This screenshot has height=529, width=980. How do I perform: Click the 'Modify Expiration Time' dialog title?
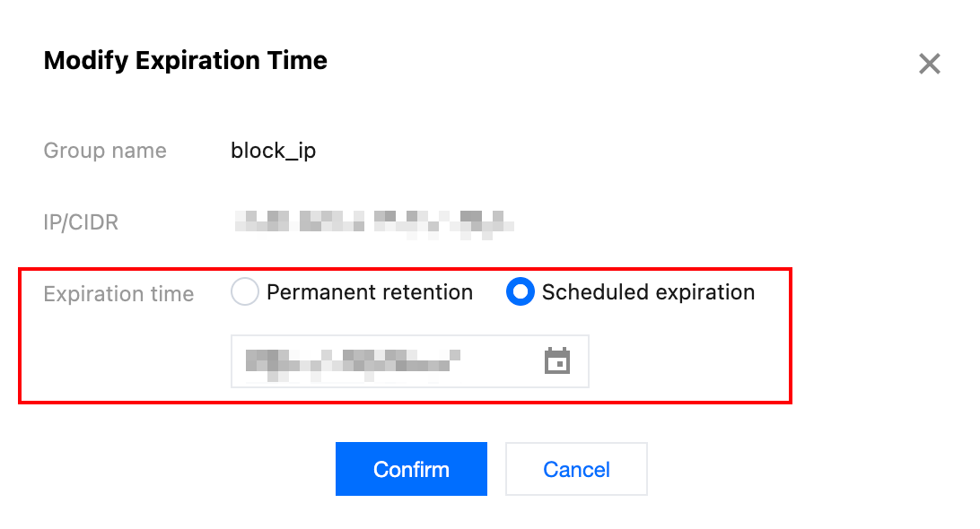[185, 61]
